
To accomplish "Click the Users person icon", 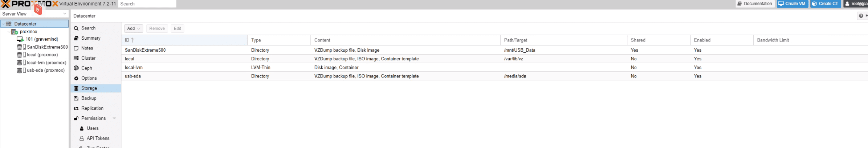I will click(82, 128).
